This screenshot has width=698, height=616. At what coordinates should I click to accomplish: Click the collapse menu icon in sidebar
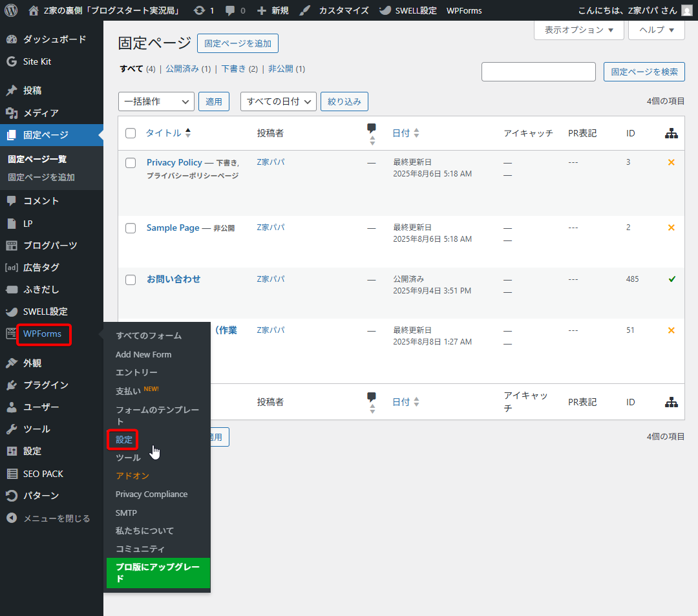click(11, 518)
